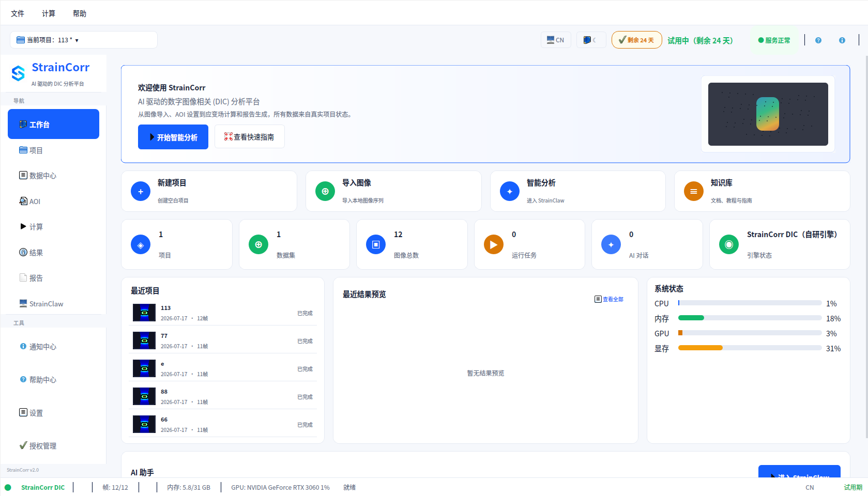Click the 剩余 24 天 trial badge
This screenshot has width=868, height=496.
(636, 40)
